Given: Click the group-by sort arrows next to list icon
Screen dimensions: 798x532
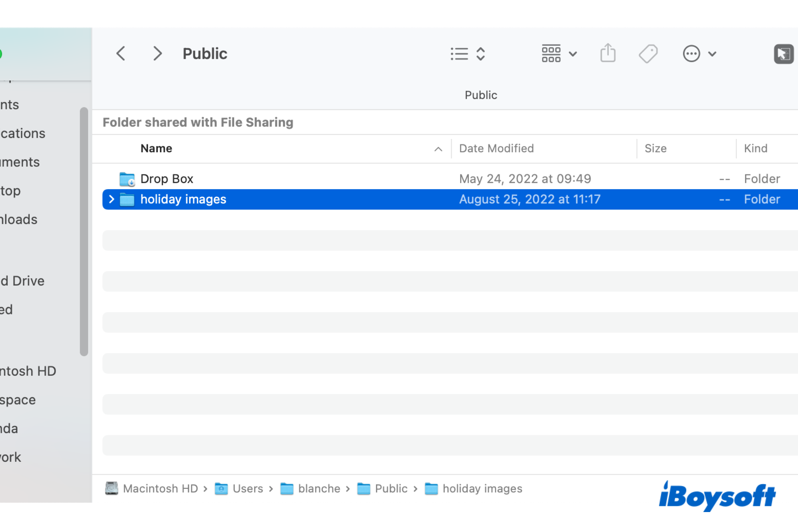Looking at the screenshot, I should point(480,53).
